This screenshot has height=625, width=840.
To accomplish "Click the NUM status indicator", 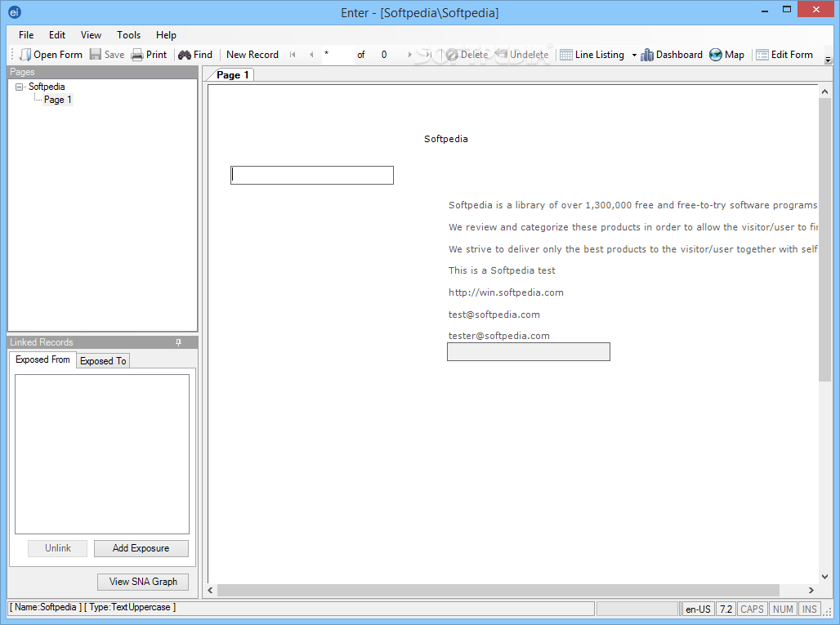I will pos(783,609).
